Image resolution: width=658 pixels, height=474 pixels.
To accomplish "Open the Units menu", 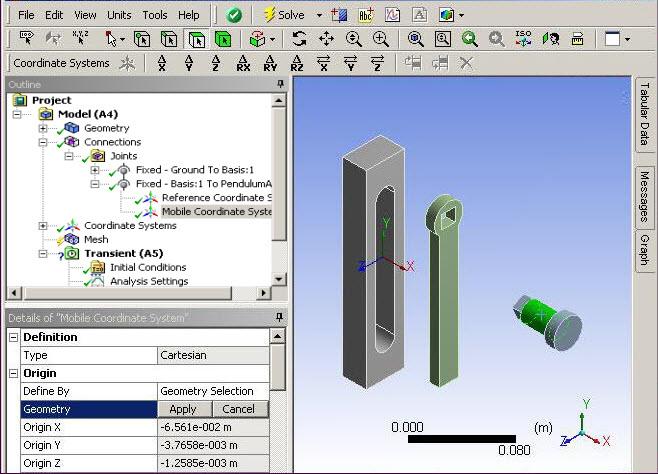I will pos(119,15).
